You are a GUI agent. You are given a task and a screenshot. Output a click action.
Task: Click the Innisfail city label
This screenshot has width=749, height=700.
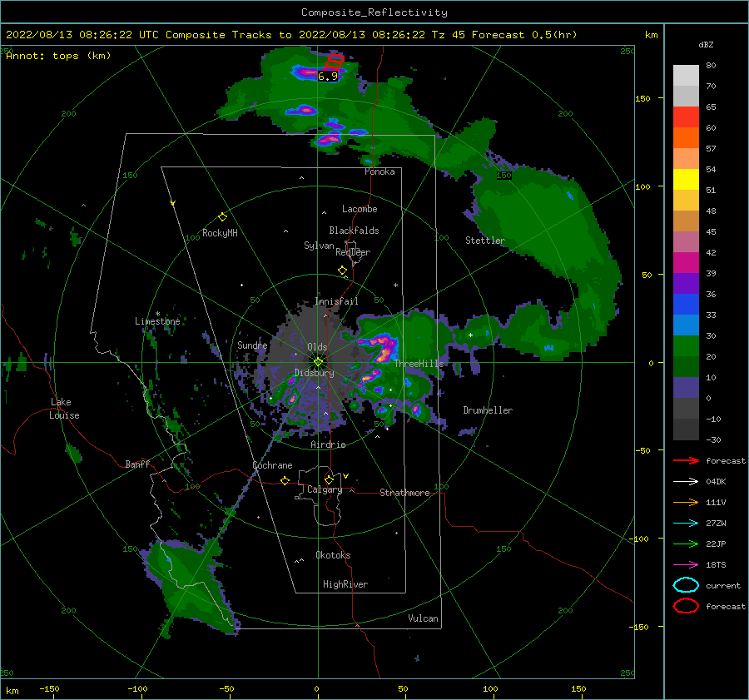(336, 301)
